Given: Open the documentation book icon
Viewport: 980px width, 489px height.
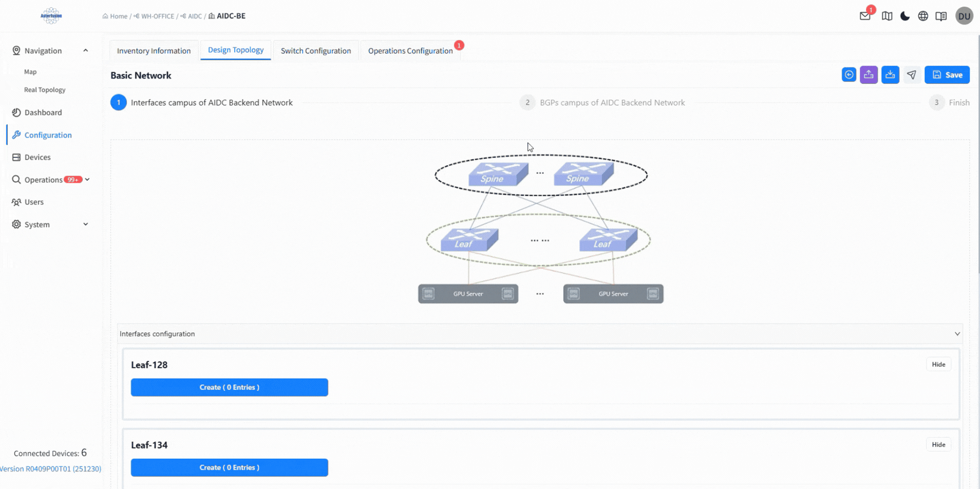Looking at the screenshot, I should [x=941, y=16].
